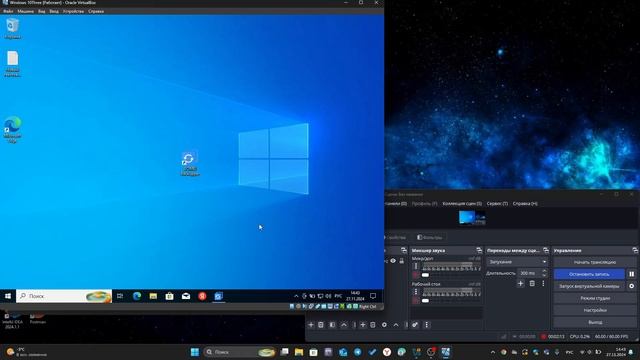Viewport: 640px width, 360px height.
Task: Open OBS Сервис menu
Action: point(497,203)
